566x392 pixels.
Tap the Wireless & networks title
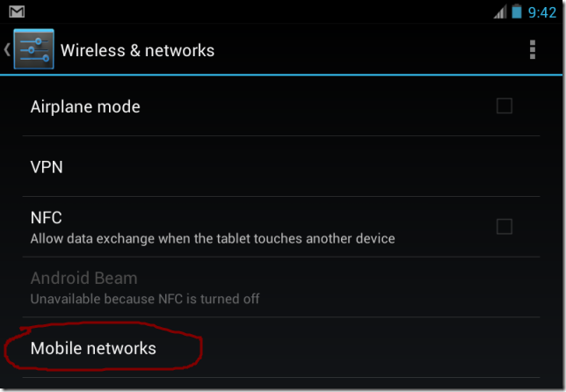click(137, 50)
